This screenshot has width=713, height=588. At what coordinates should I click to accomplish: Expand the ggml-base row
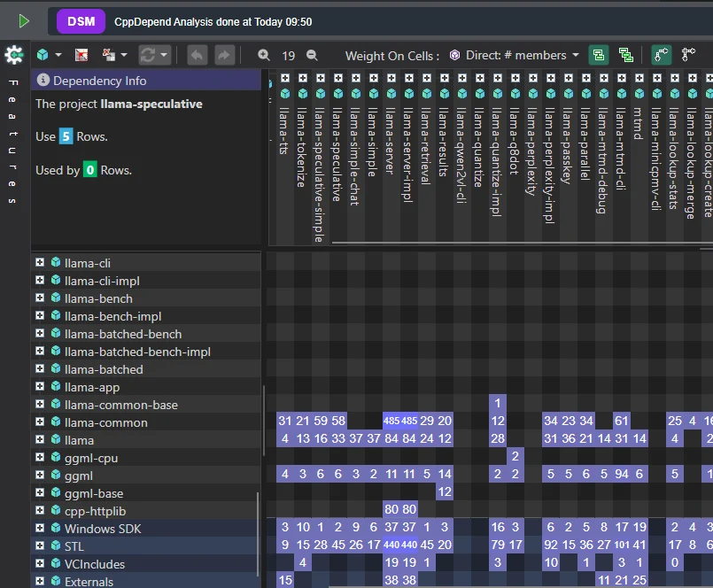40,492
